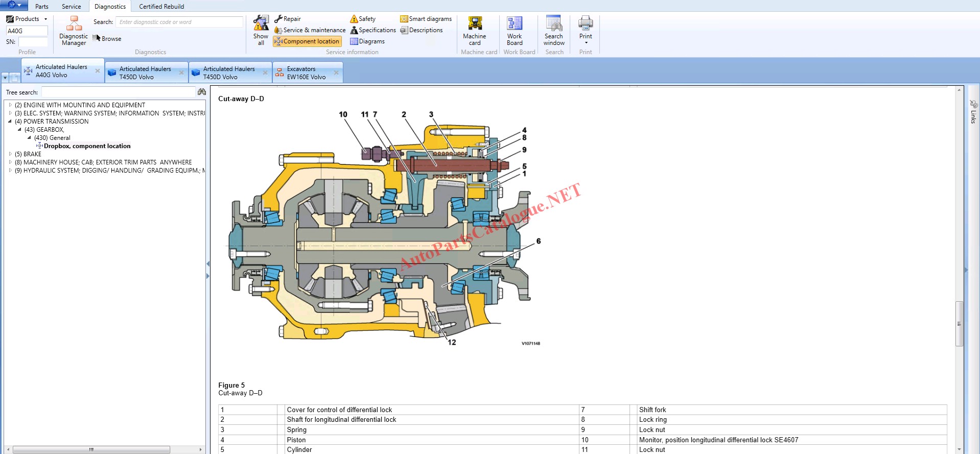The height and width of the screenshot is (454, 980).
Task: Open the Search window
Action: [554, 30]
